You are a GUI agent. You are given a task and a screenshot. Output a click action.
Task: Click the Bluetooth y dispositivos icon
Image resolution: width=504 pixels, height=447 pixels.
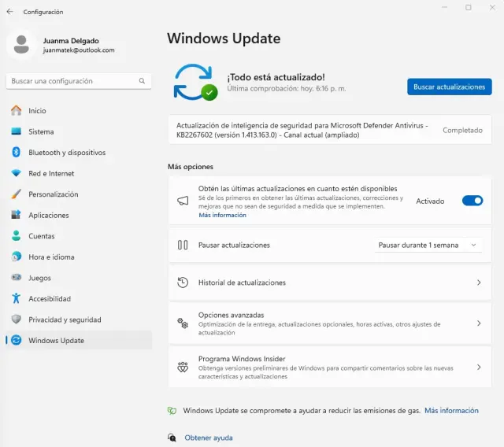(x=16, y=153)
